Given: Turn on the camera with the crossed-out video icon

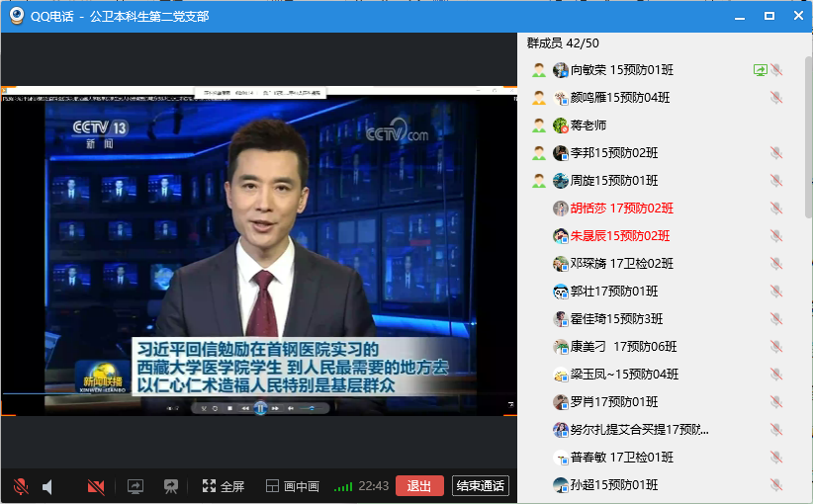Looking at the screenshot, I should [x=96, y=486].
